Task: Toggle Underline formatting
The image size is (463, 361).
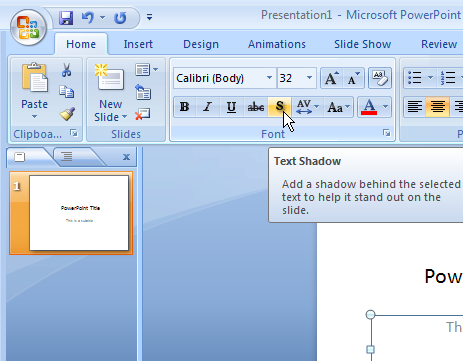Action: pos(231,107)
